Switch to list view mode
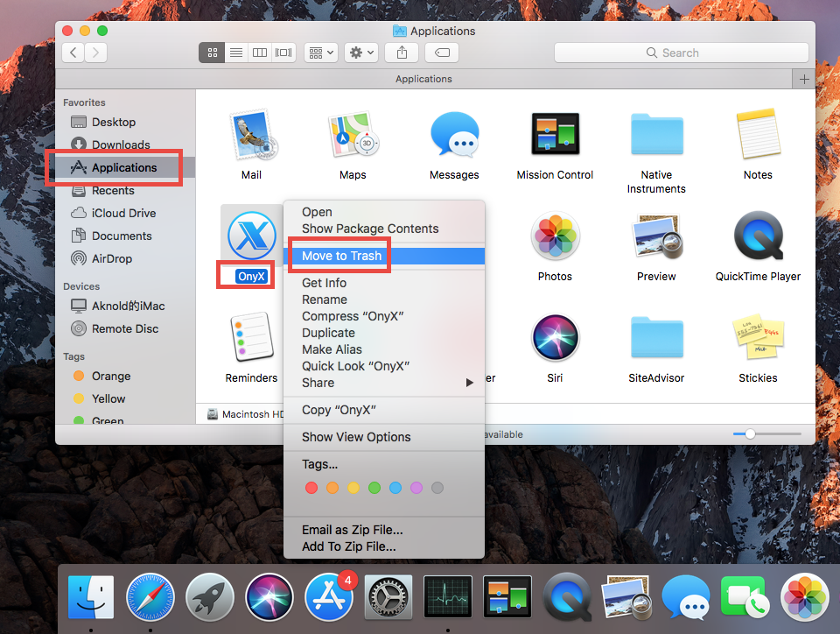 click(235, 52)
